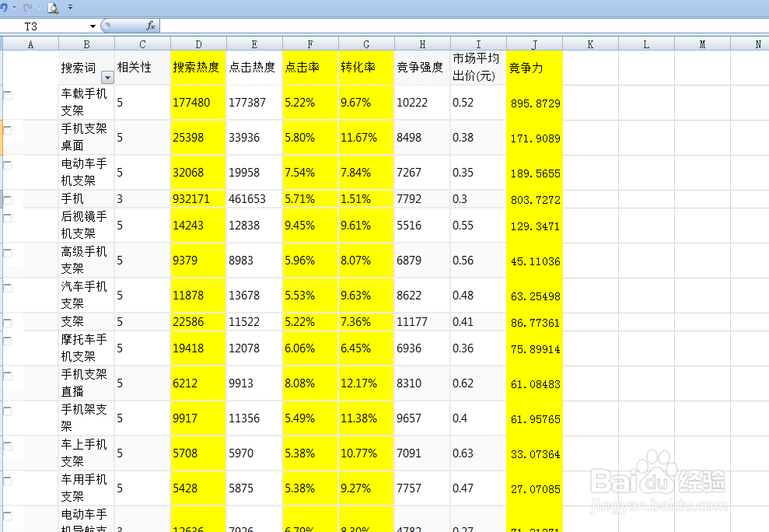
Task: Select conversion rate cell 1.51%
Action: click(x=366, y=199)
